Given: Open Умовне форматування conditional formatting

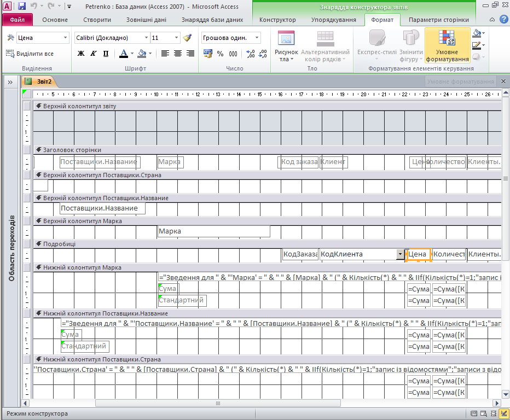Looking at the screenshot, I should pyautogui.click(x=447, y=48).
